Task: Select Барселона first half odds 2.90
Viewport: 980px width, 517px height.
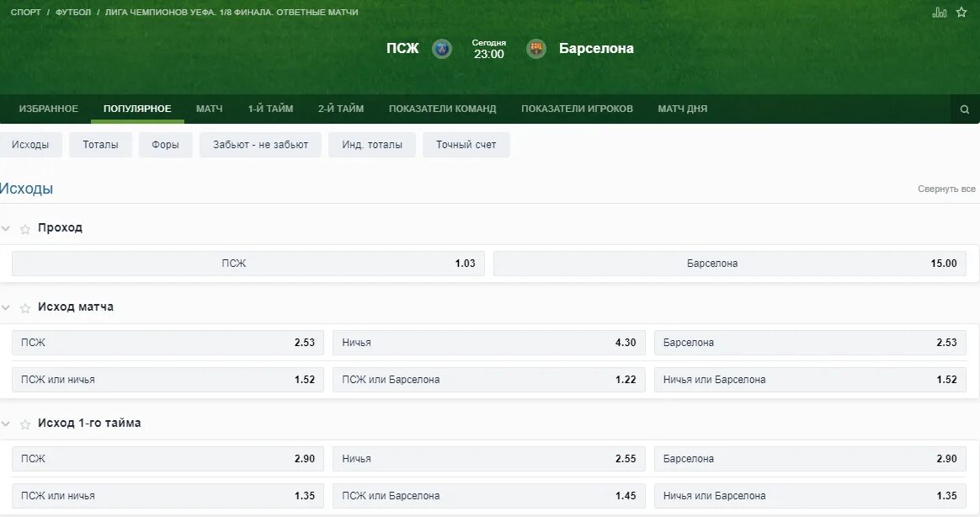Action: tap(810, 459)
